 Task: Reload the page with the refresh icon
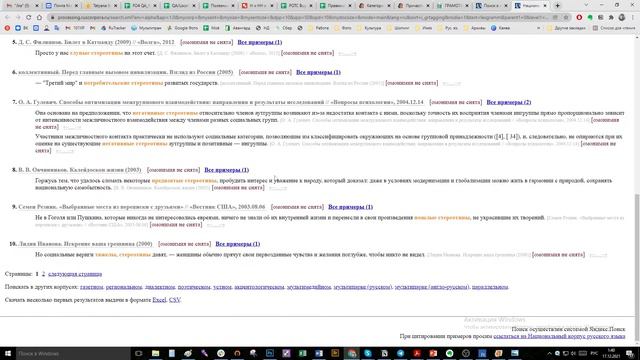pyautogui.click(x=29, y=18)
